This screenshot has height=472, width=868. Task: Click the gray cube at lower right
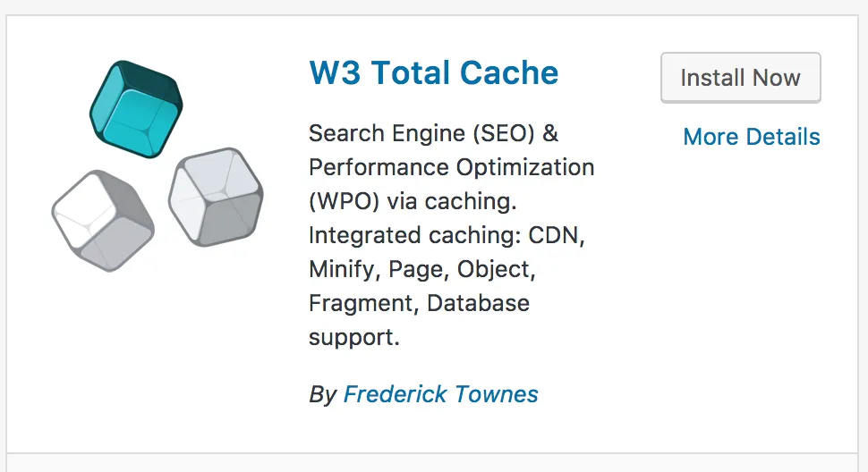(x=216, y=197)
